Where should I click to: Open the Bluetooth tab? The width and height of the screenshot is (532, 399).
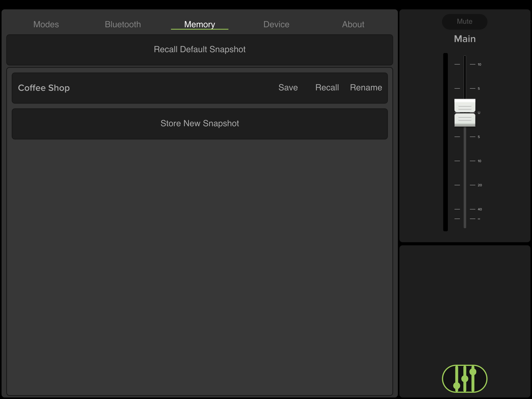[123, 24]
